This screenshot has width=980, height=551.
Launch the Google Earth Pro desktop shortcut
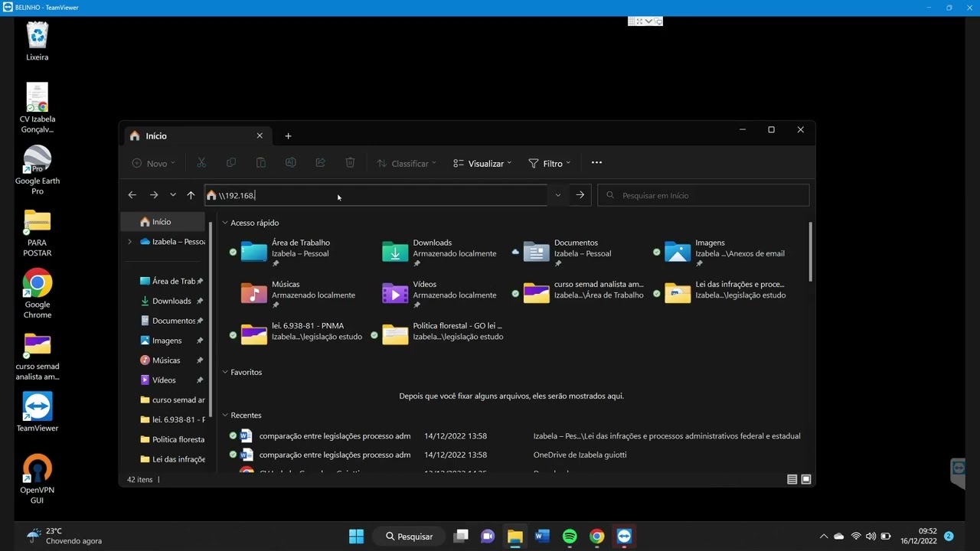(x=37, y=170)
